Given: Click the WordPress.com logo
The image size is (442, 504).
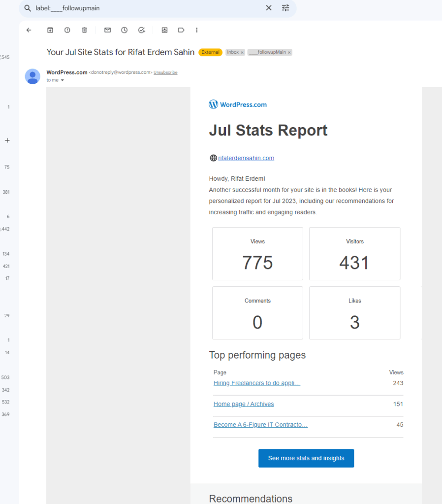Looking at the screenshot, I should tap(238, 104).
